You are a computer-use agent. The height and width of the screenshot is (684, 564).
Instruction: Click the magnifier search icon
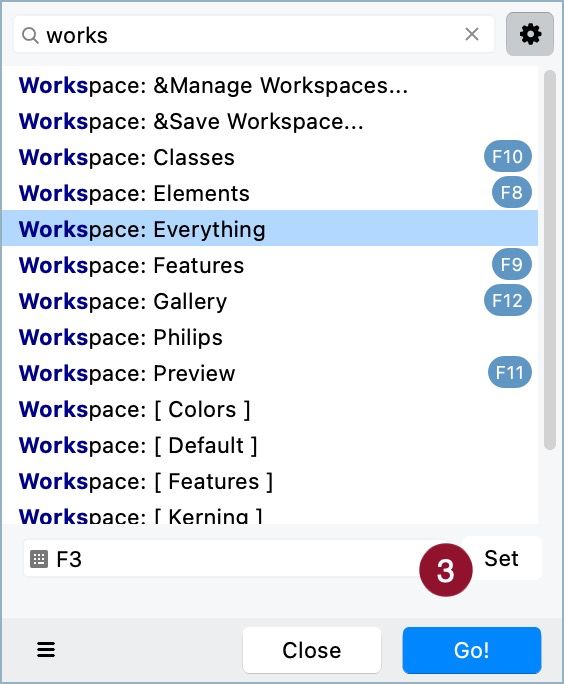tap(30, 35)
